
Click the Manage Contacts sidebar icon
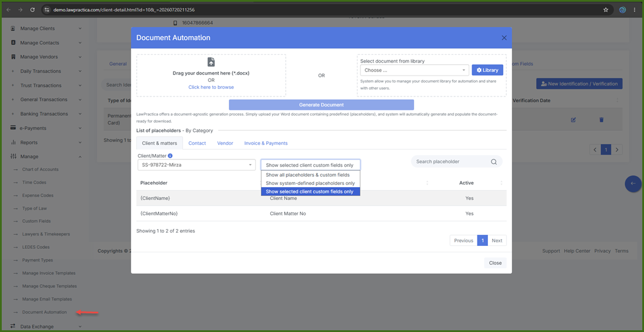click(13, 42)
